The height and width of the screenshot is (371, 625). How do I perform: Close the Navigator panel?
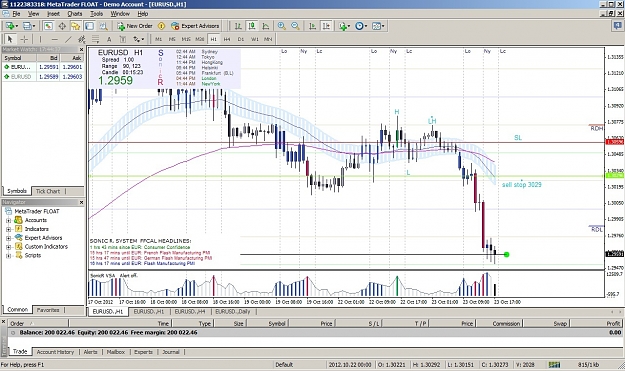point(81,202)
